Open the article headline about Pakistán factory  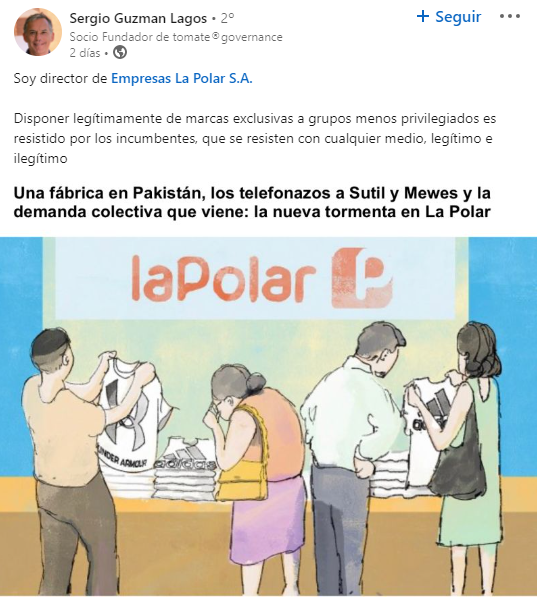click(x=252, y=202)
